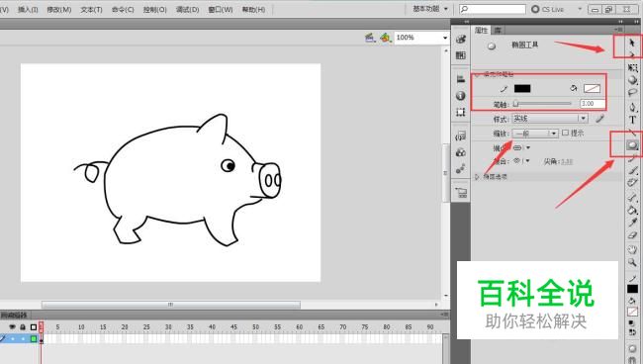Open the Swatches panel icon in dock
Screen dimensions: 643x364
click(x=461, y=55)
